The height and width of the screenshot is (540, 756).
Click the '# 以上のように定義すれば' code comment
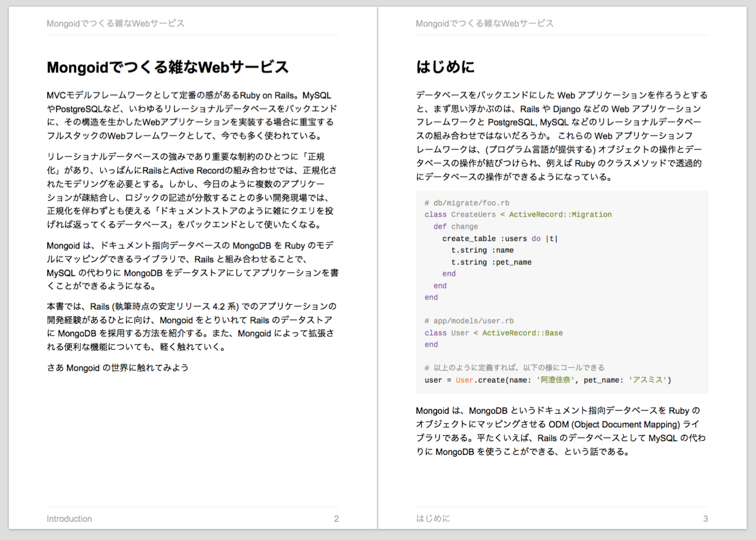(514, 368)
